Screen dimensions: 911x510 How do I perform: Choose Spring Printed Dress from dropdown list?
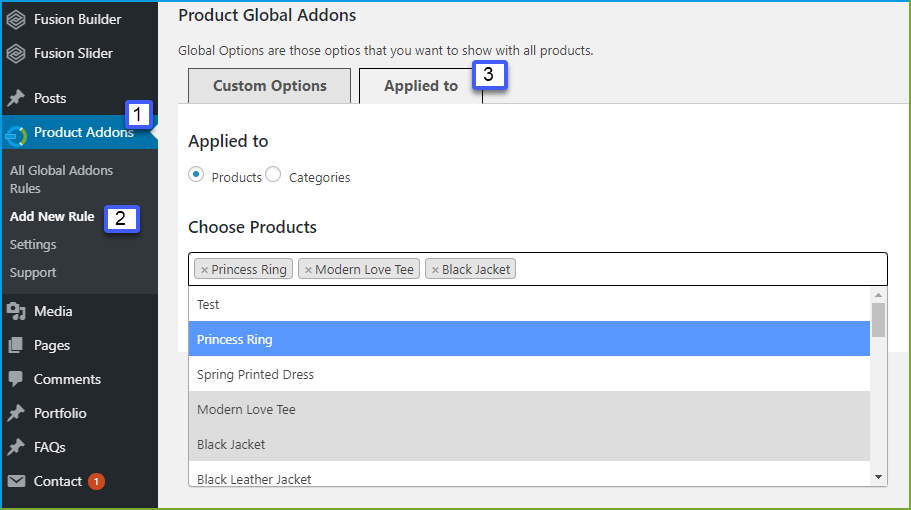(529, 374)
